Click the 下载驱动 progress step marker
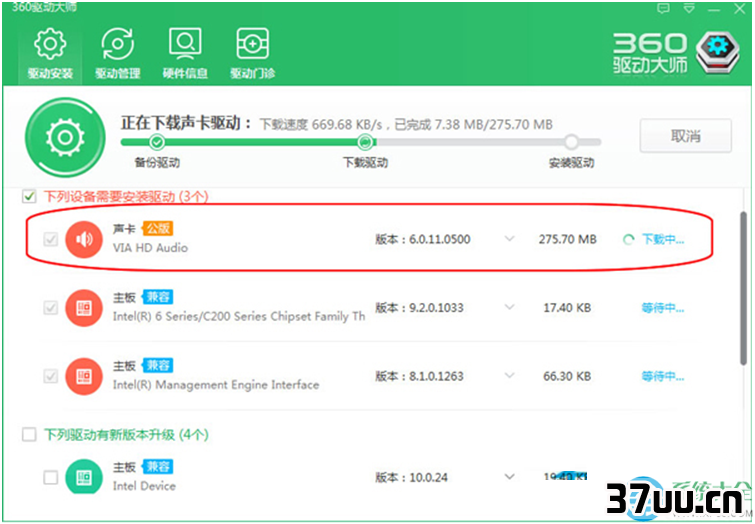This screenshot has height=524, width=755. click(365, 142)
